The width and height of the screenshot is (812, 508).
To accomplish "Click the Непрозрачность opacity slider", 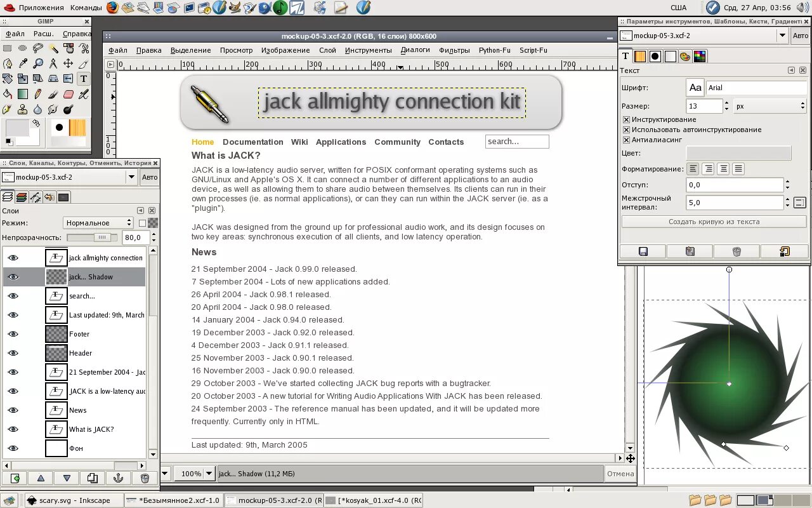I will [x=92, y=237].
